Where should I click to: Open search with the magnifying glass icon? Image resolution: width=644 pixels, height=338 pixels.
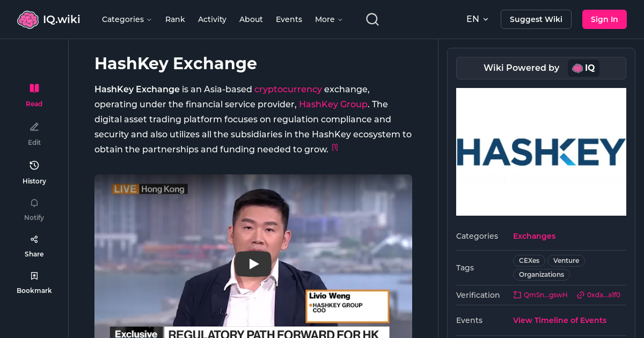[372, 19]
